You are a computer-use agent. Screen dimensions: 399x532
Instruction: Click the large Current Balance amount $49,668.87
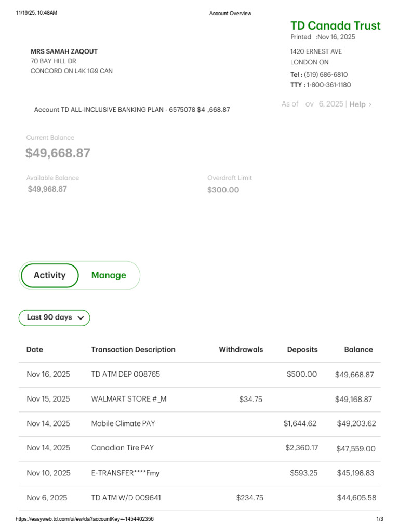point(58,153)
